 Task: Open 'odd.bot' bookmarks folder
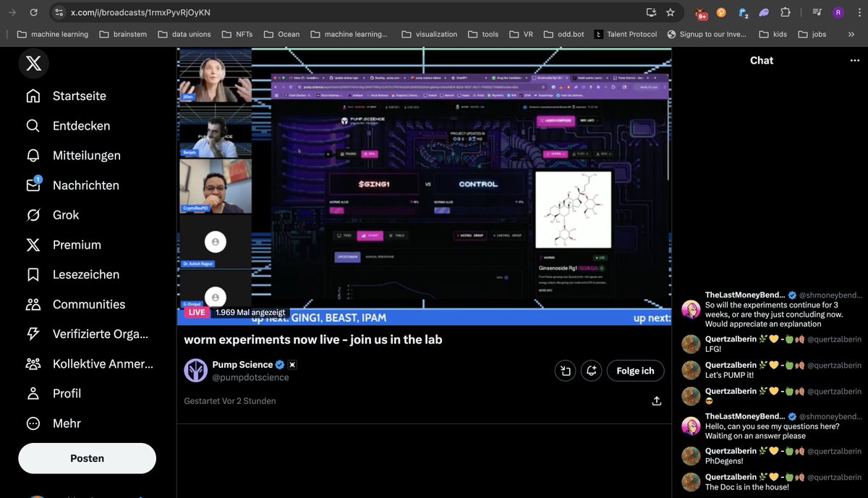pyautogui.click(x=563, y=34)
